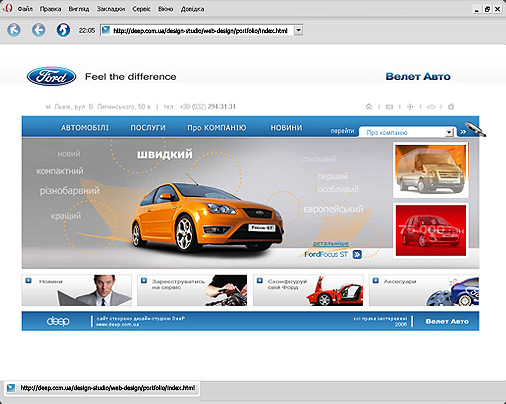This screenshot has height=404, width=506.
Task: Select the word 'компактний' in the banner
Action: click(x=60, y=171)
